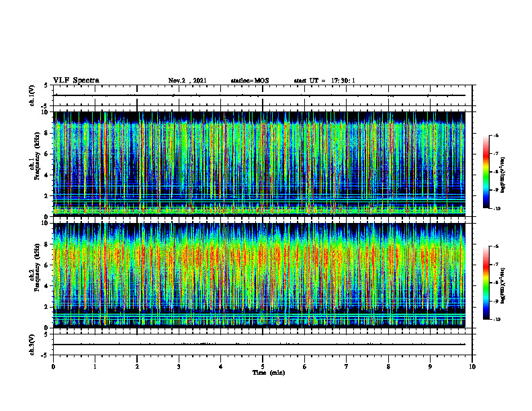Image resolution: width=532 pixels, height=411 pixels.
Task: Click inside the ch.2 spectrogram panel
Action: [259, 275]
